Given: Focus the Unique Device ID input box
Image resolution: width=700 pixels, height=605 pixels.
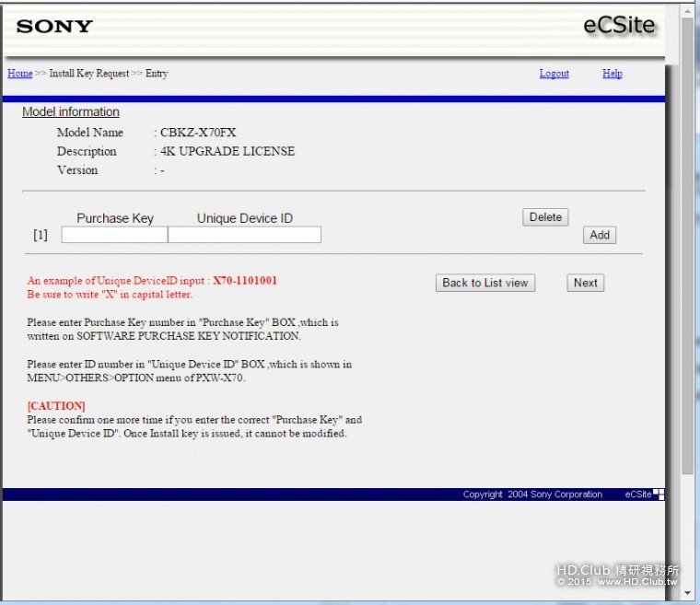Looking at the screenshot, I should tap(244, 235).
